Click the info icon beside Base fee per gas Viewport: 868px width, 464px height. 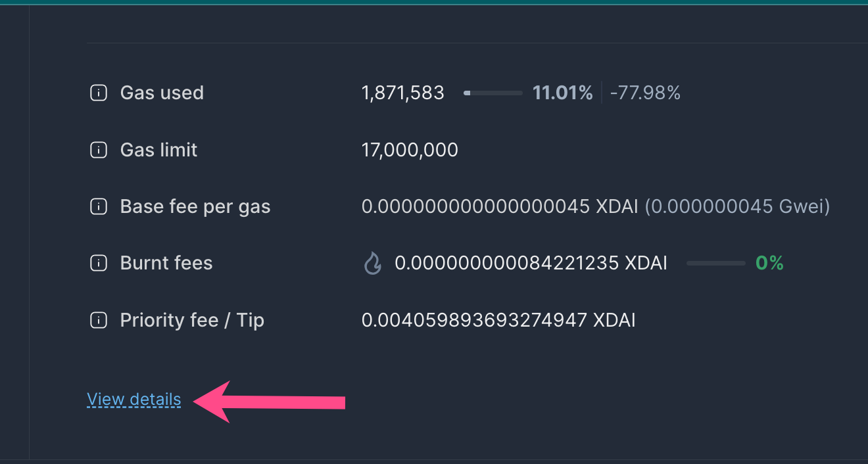tap(97, 206)
